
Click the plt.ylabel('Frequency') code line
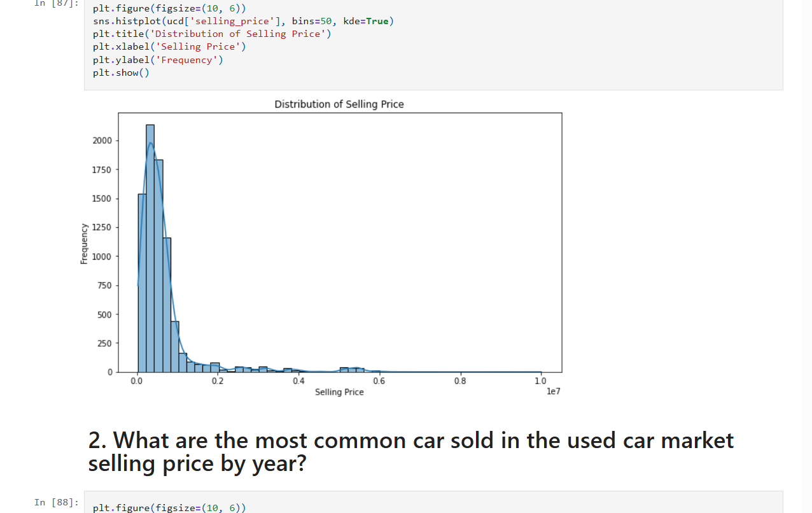[x=158, y=60]
